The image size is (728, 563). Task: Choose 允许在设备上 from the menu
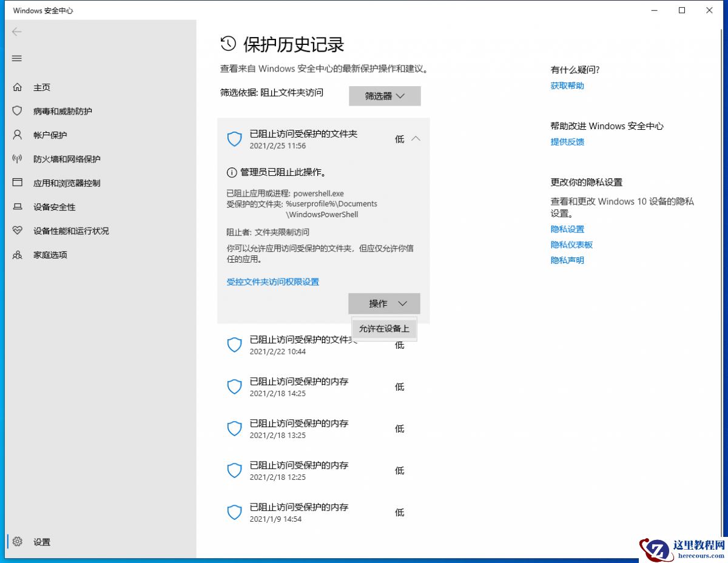pyautogui.click(x=383, y=328)
